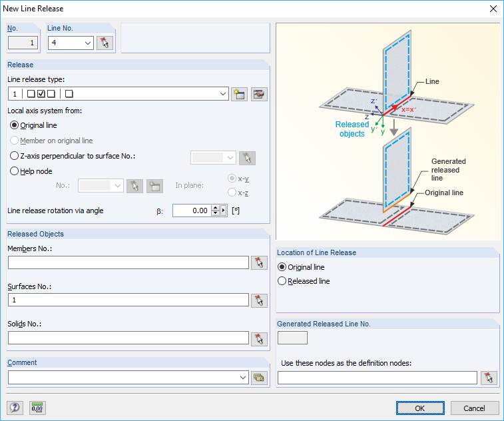Decrease angle β with down spinner
The image size is (504, 421).
[x=216, y=214]
